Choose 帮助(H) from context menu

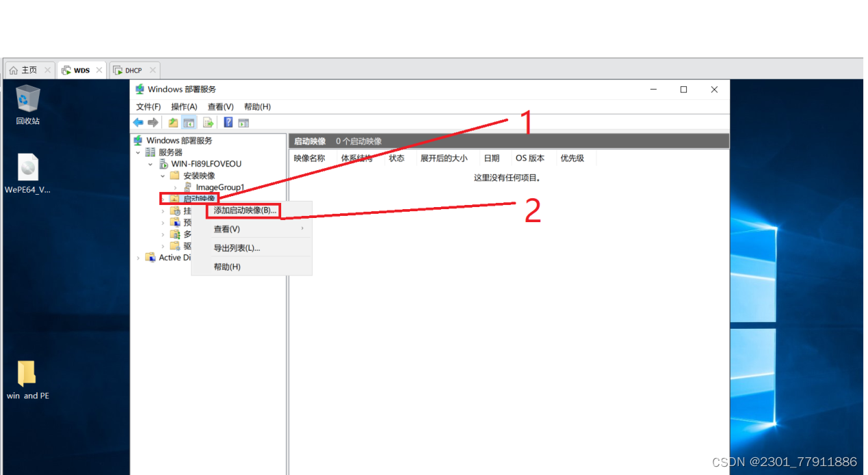tap(252, 267)
